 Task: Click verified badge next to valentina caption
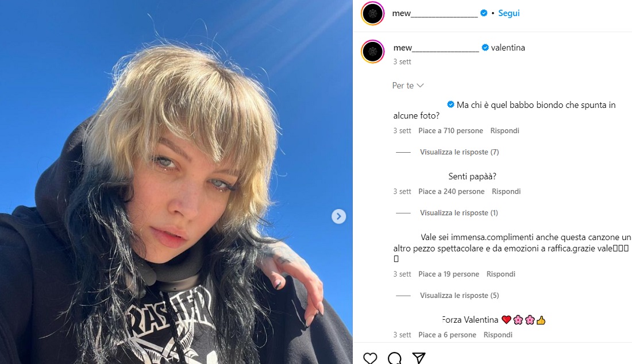(485, 48)
